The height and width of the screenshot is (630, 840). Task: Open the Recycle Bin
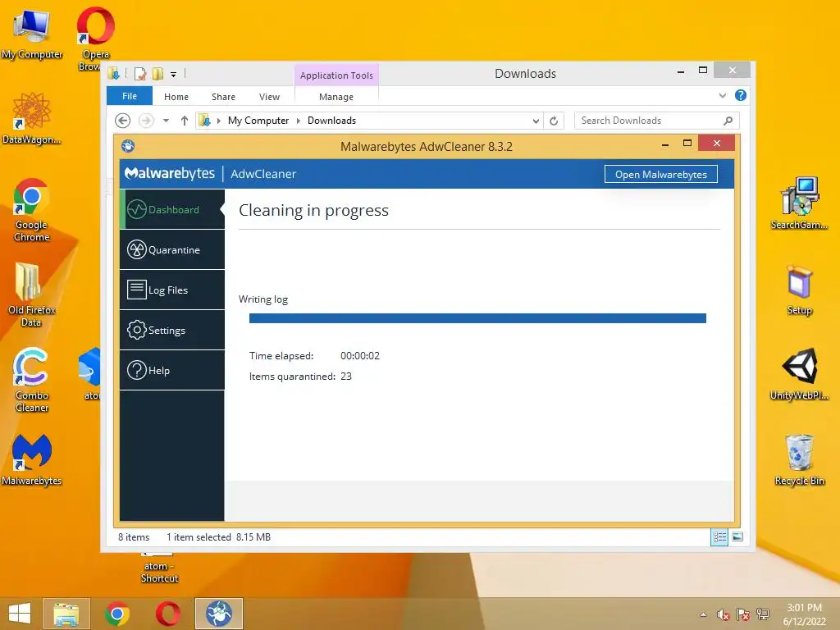(799, 459)
